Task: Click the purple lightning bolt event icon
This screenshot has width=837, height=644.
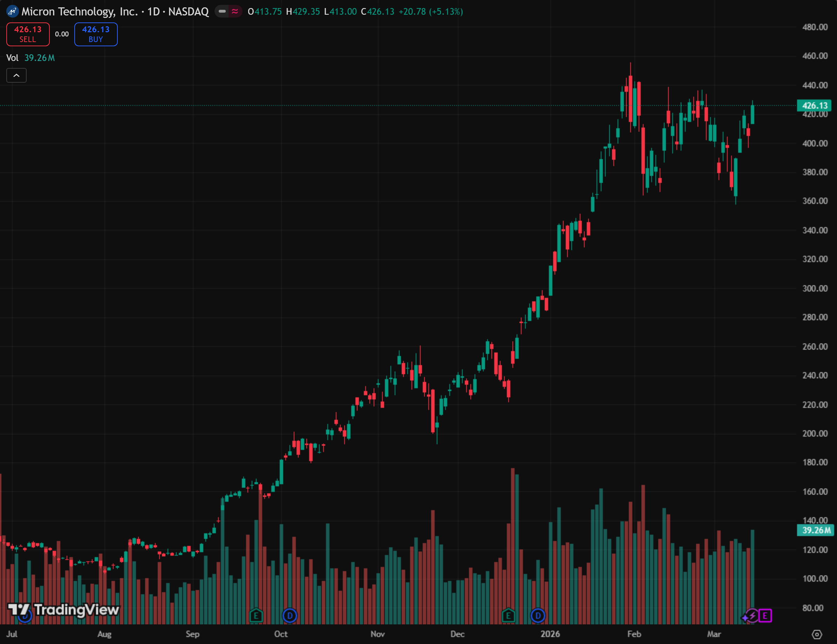Action: tap(752, 616)
